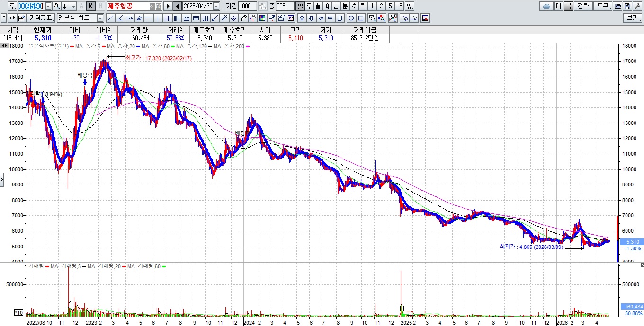Viewport: 644px width, 326px height.
Task: Select the ellipse shape drawing tool
Action: pyautogui.click(x=351, y=18)
